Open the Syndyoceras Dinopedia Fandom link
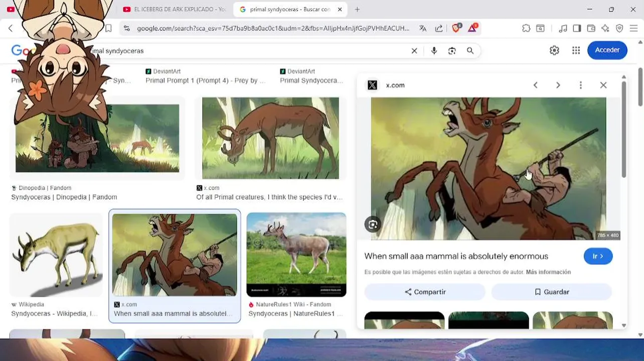644x361 pixels. (64, 197)
